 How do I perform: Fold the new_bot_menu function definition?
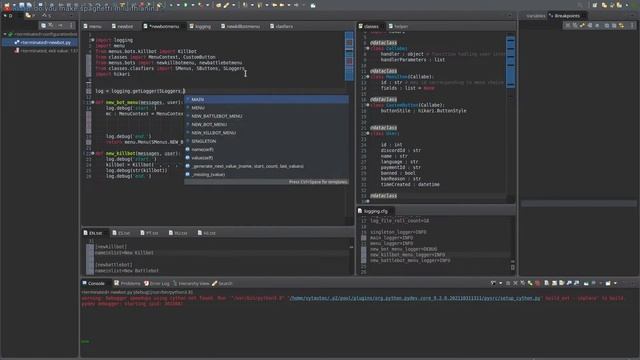[93, 102]
